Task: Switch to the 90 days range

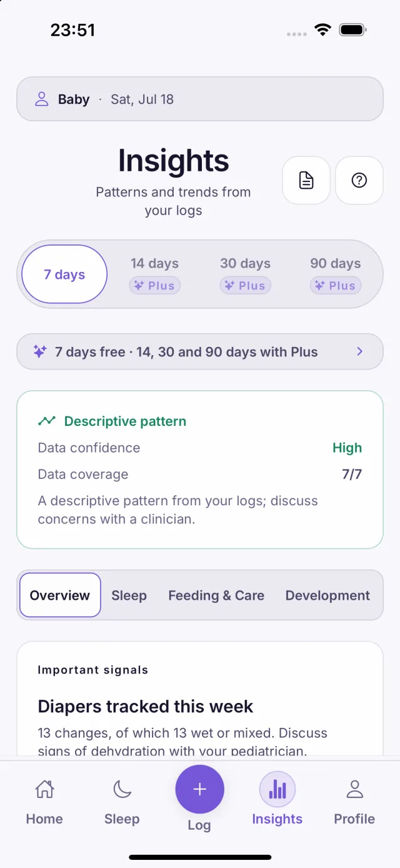Action: tap(336, 274)
